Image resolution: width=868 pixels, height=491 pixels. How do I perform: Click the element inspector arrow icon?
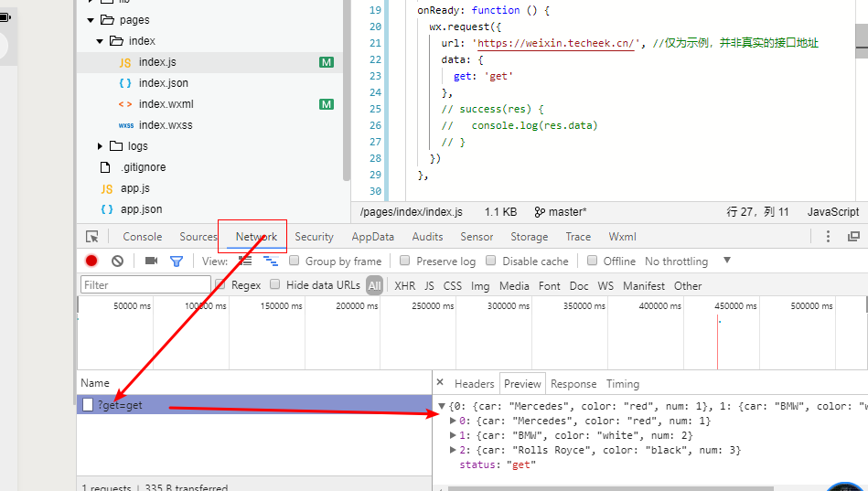(x=92, y=237)
